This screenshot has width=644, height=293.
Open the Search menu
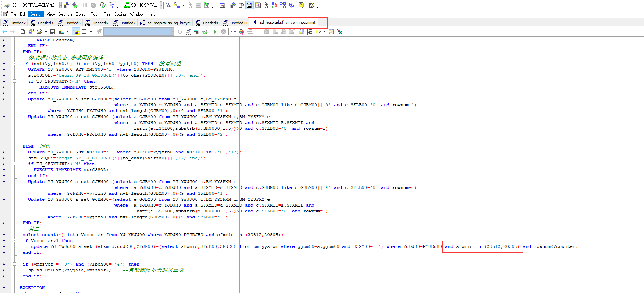pyautogui.click(x=36, y=14)
